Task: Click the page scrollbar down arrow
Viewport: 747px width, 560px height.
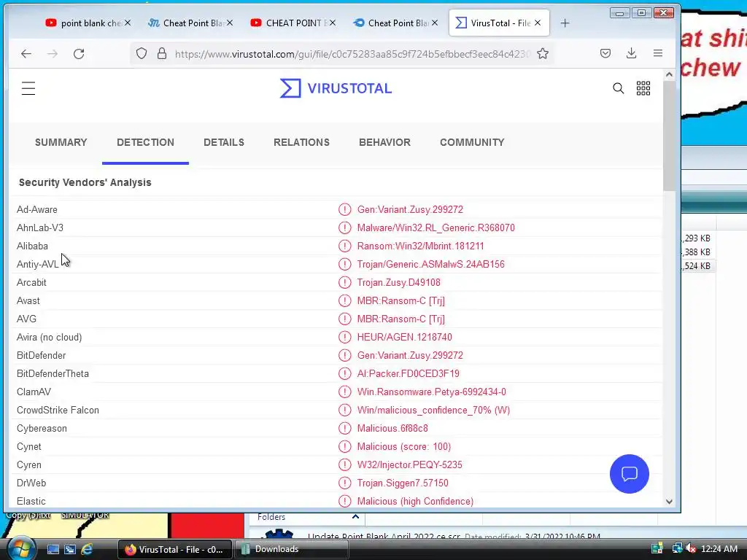Action: click(669, 502)
